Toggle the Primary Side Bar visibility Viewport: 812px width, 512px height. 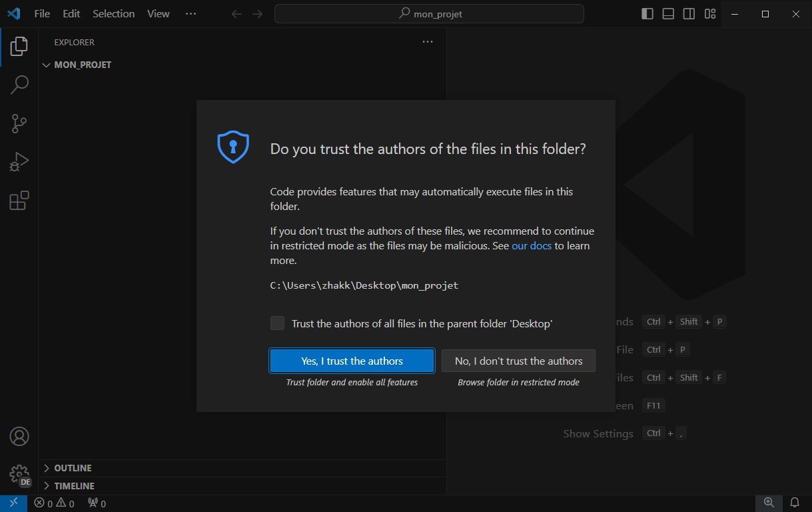point(647,13)
